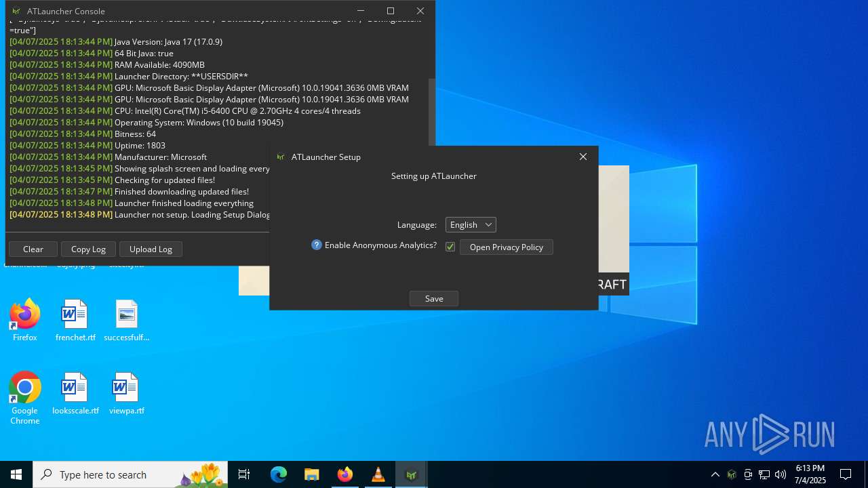Maximize the ATLauncher Console window
868x488 pixels.
391,11
